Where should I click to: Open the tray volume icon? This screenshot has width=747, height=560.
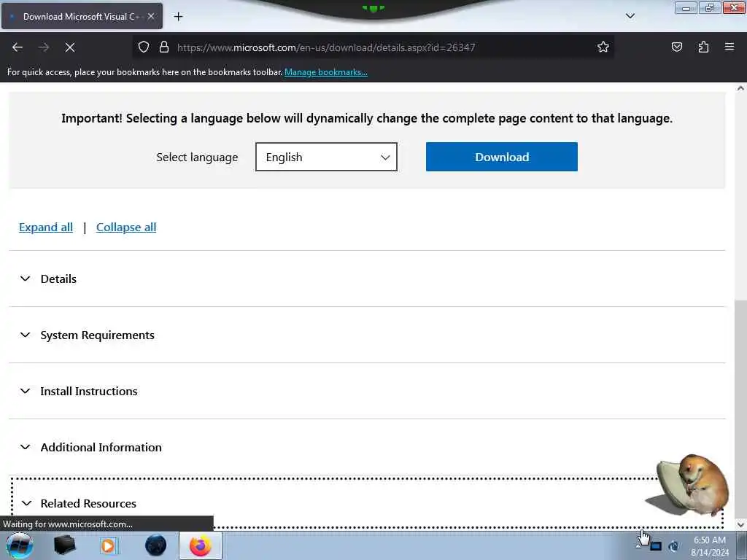click(x=673, y=546)
